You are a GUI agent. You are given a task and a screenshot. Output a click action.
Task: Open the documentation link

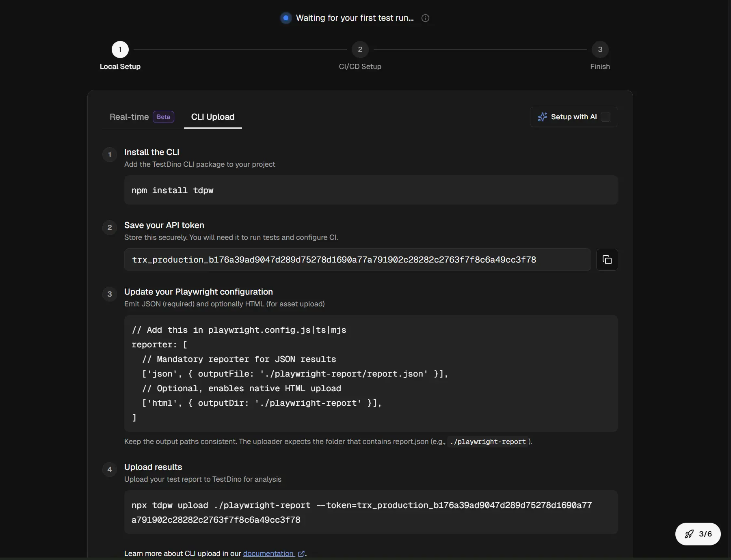[268, 554]
